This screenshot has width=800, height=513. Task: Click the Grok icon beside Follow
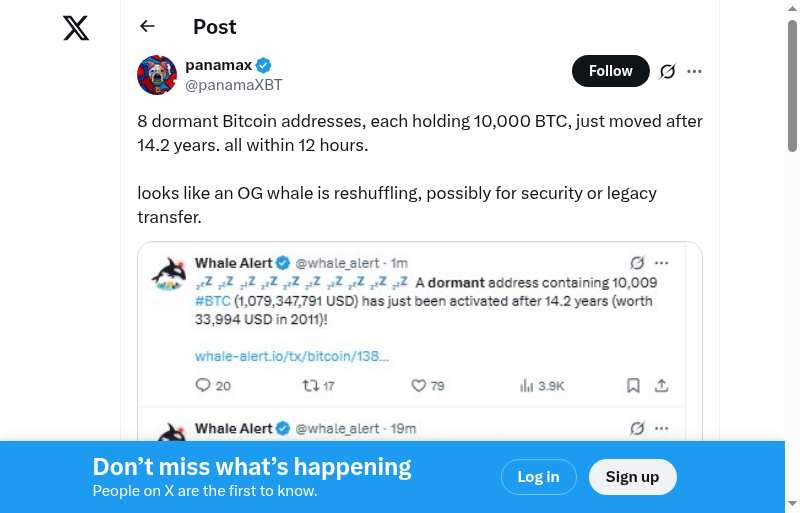tap(667, 71)
